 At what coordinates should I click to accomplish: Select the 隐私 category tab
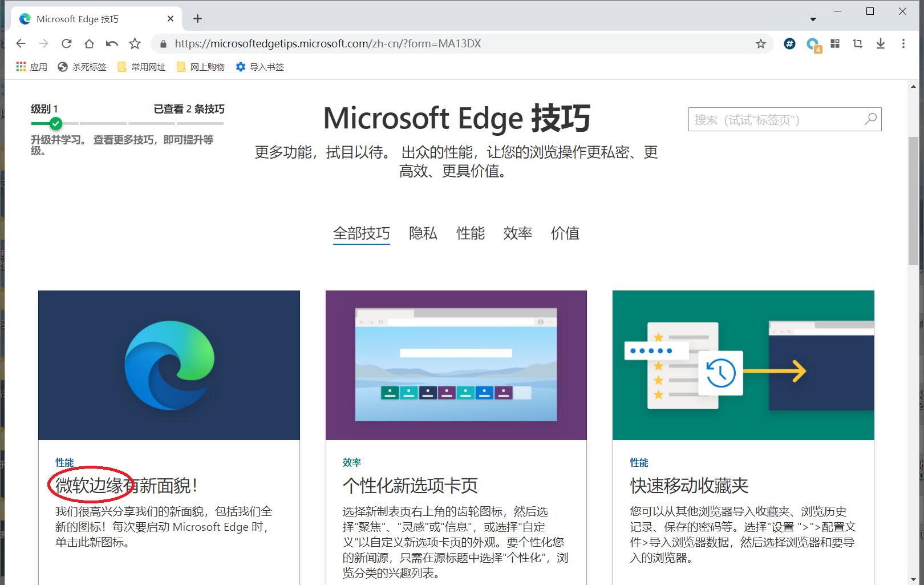pos(423,233)
